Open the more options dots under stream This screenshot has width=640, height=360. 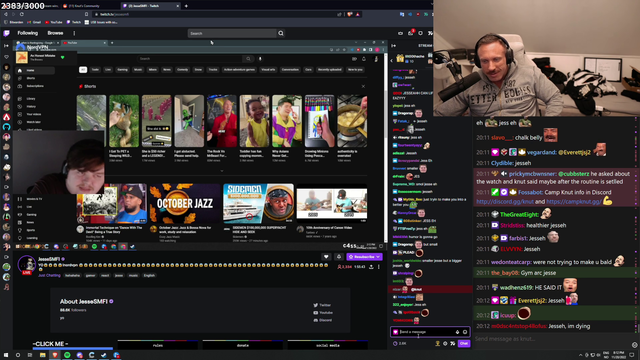tap(379, 267)
